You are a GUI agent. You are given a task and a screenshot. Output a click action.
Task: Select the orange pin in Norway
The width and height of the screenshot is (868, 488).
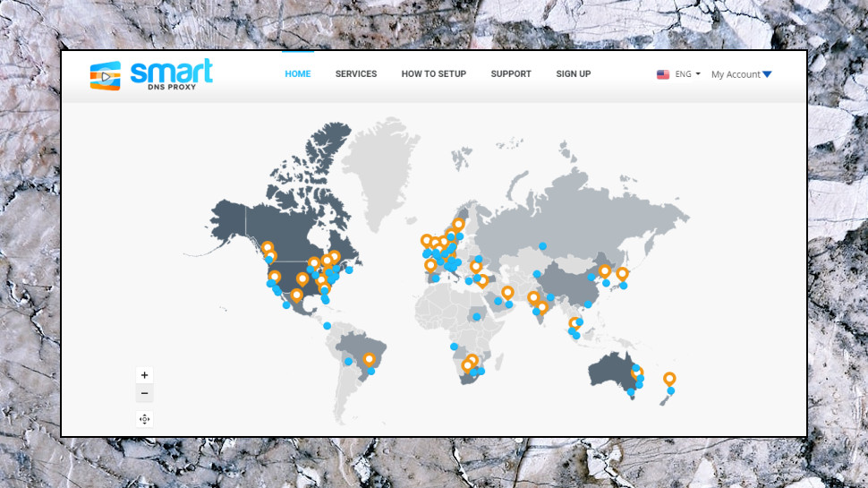point(458,225)
